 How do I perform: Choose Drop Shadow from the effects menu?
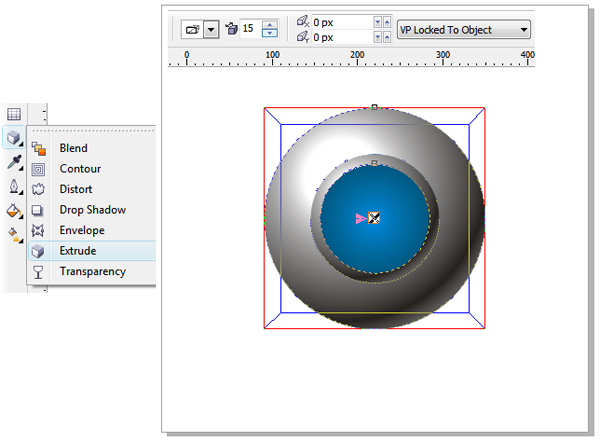(x=93, y=210)
